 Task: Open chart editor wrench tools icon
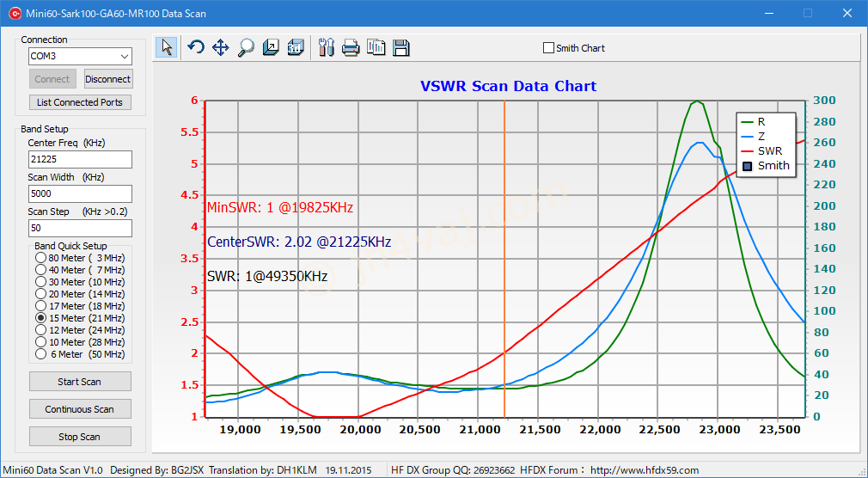327,47
